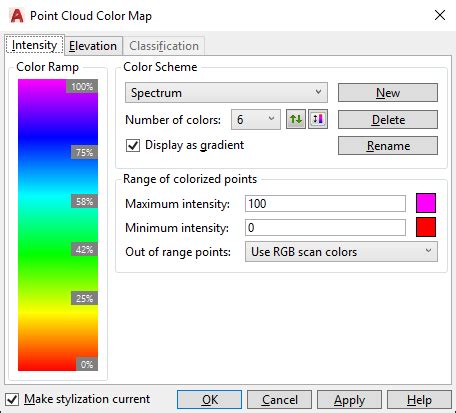Screen dimensions: 456x413
Task: Click the Minimum intensity input field
Action: pyautogui.click(x=325, y=228)
